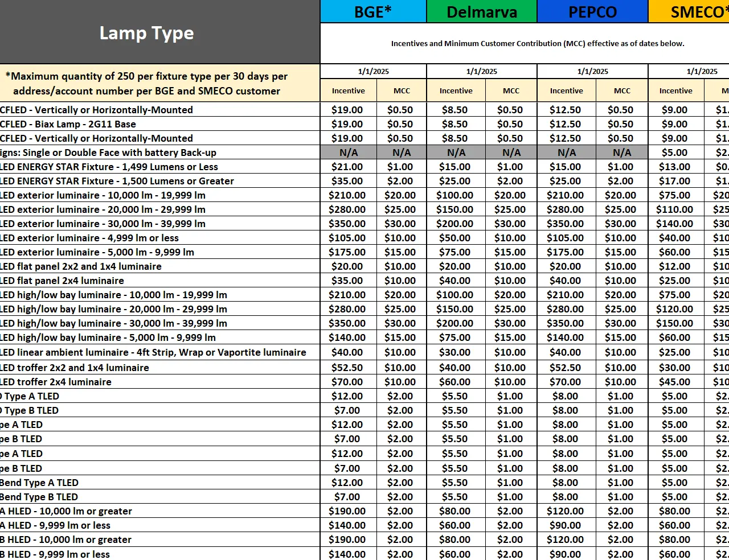
Task: Click the PEPCO utility column header
Action: pos(592,11)
